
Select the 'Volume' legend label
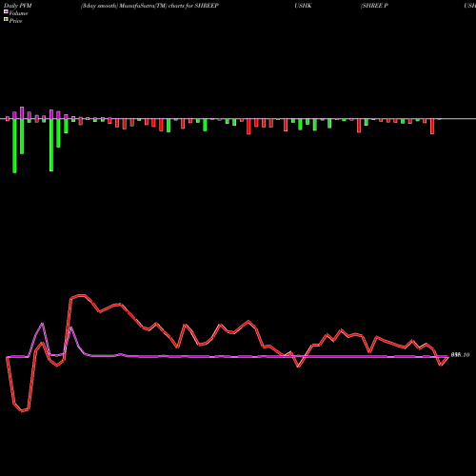[x=18, y=13]
